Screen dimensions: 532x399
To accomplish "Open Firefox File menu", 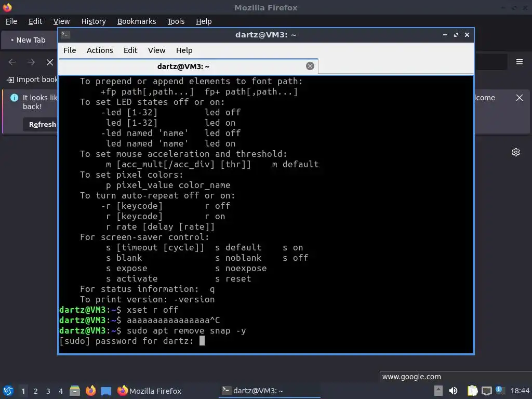I will [x=11, y=21].
